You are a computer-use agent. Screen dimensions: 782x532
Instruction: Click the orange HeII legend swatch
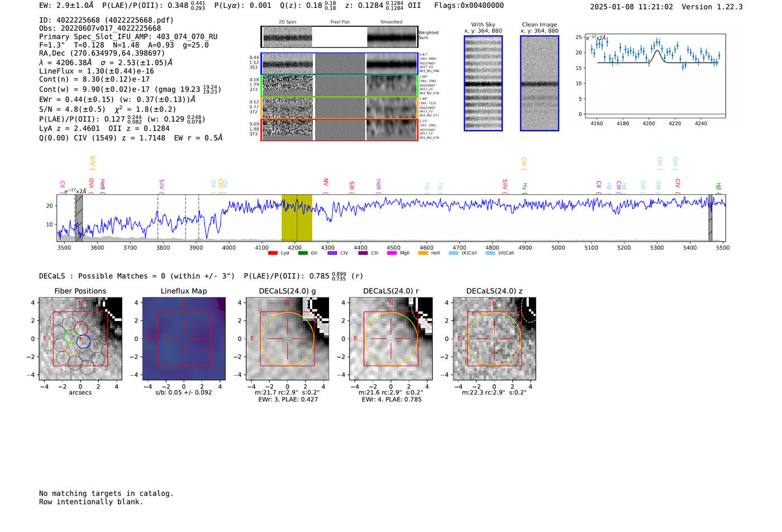pos(423,253)
